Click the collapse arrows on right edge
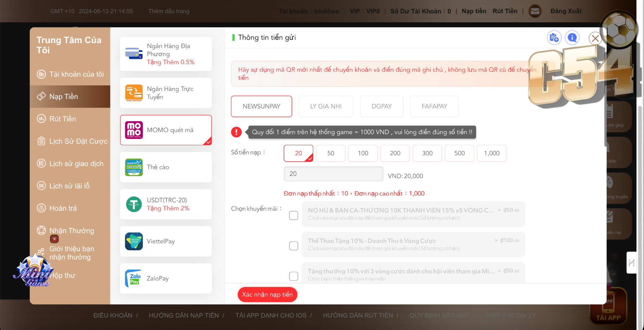The height and width of the screenshot is (330, 644). tap(631, 262)
